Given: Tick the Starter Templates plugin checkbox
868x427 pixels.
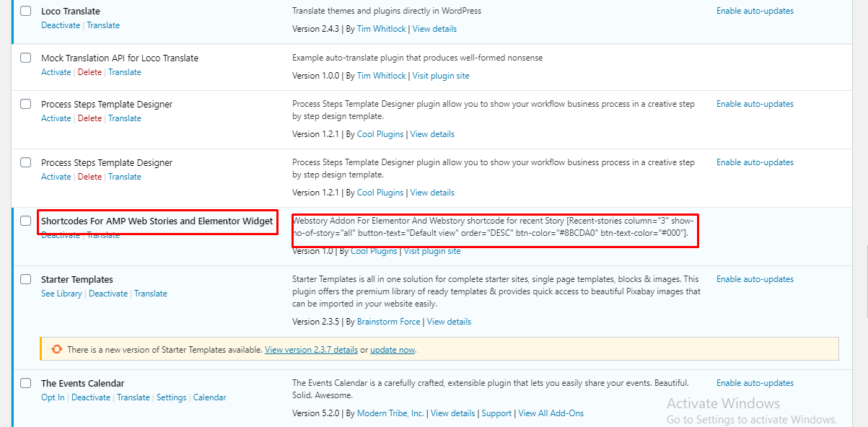Looking at the screenshot, I should (26, 279).
